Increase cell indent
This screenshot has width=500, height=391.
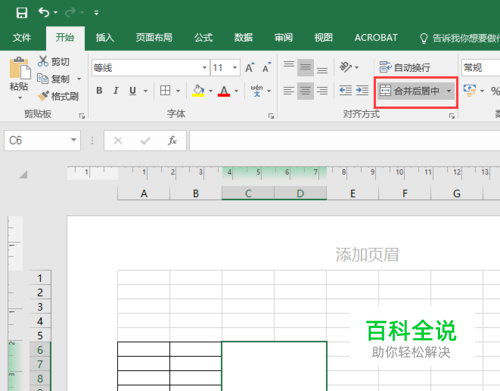click(x=362, y=90)
